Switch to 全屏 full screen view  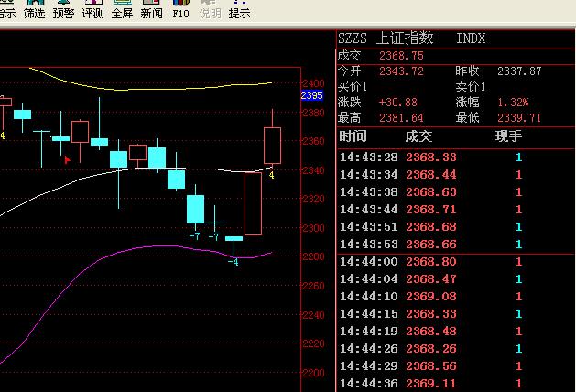(122, 10)
